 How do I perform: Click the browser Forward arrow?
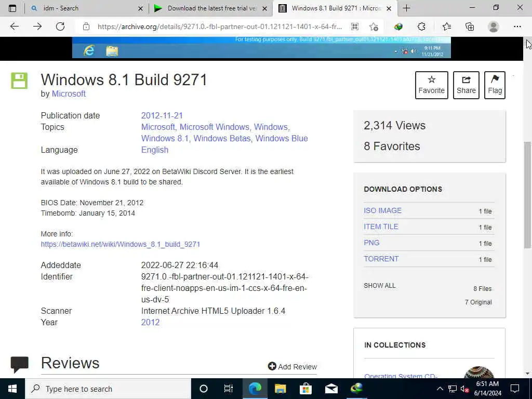click(x=37, y=26)
